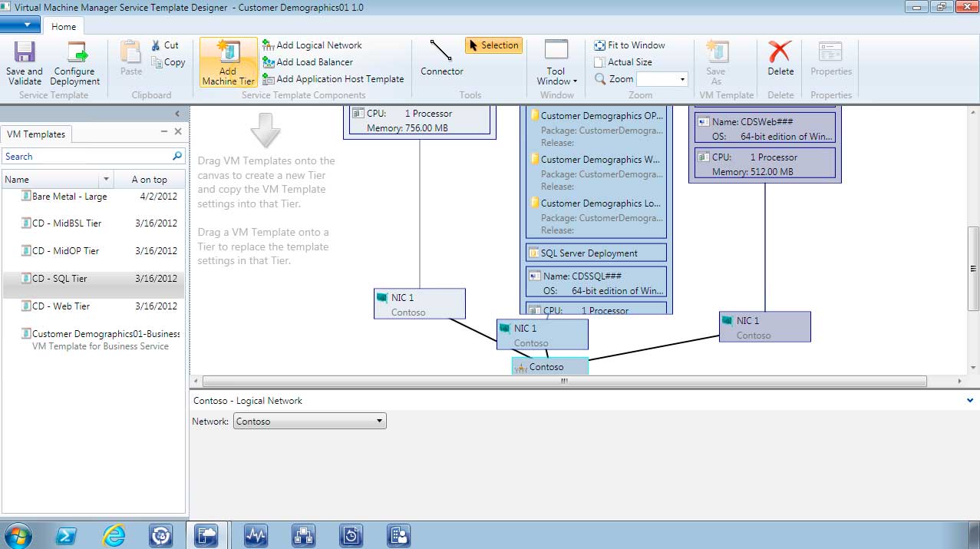Collapse the left pane arrow
Image resolution: width=980 pixels, height=549 pixels.
pos(177,114)
